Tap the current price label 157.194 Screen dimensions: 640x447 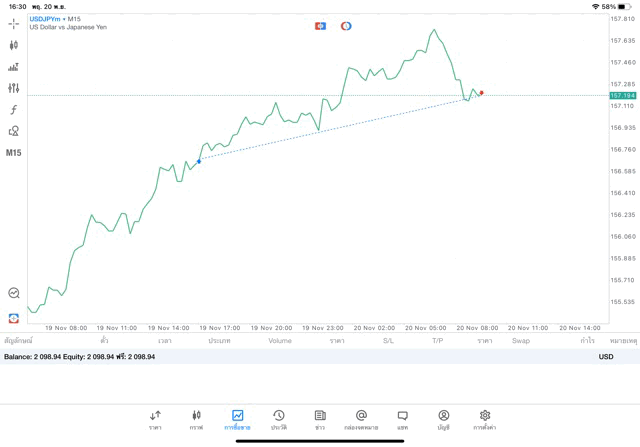click(622, 95)
